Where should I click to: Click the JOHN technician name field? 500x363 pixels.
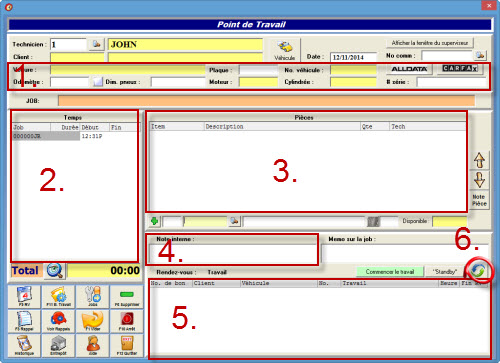click(x=185, y=44)
